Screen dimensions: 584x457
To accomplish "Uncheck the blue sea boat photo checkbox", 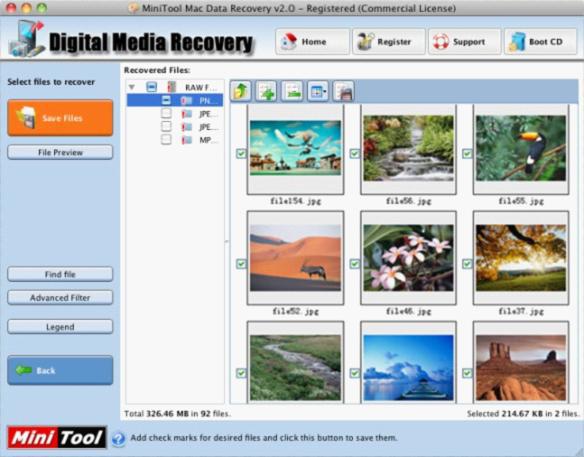I will point(355,373).
